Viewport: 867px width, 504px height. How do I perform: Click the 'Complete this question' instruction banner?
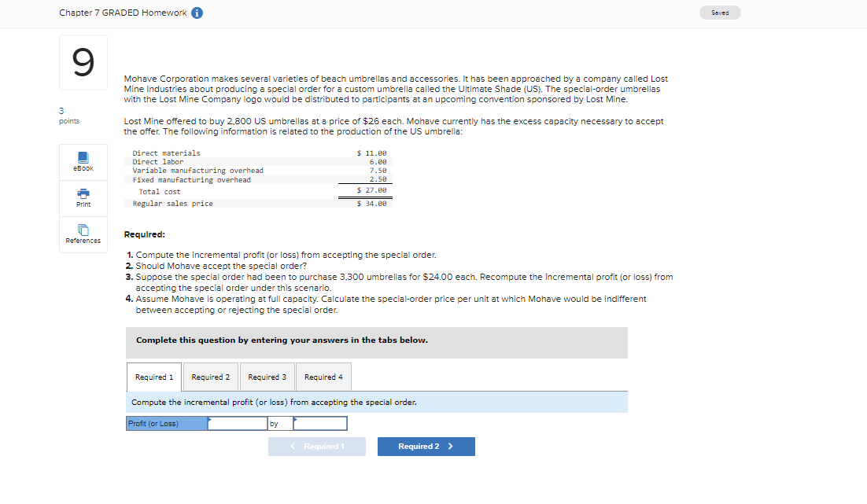coord(377,343)
